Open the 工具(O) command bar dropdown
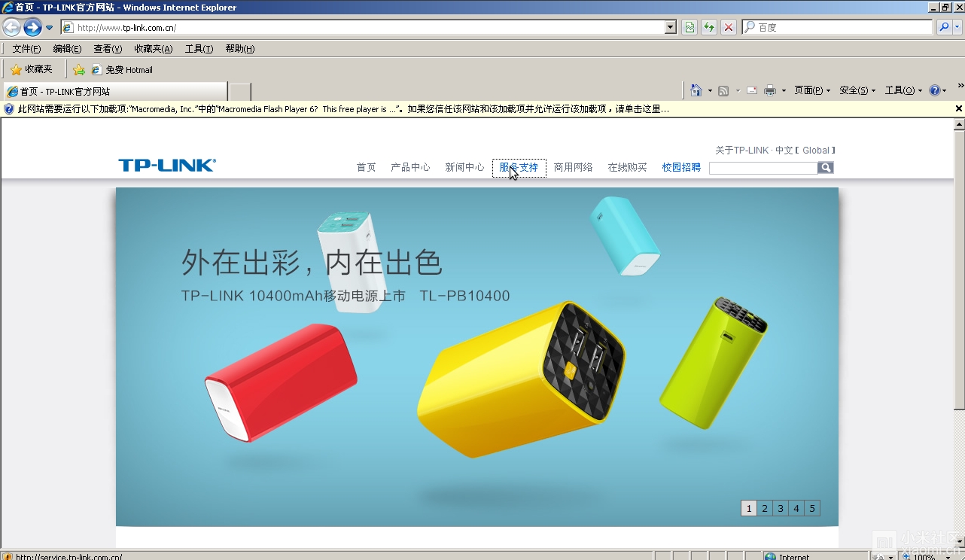The width and height of the screenshot is (965, 560). pyautogui.click(x=903, y=90)
